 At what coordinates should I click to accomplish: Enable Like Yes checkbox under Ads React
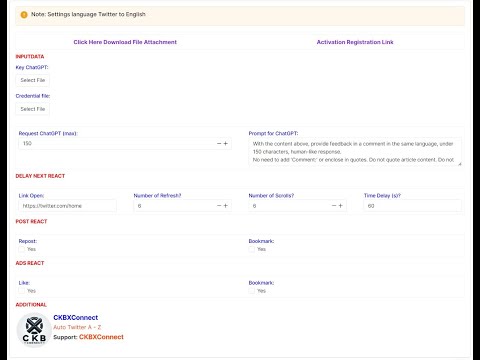22,291
